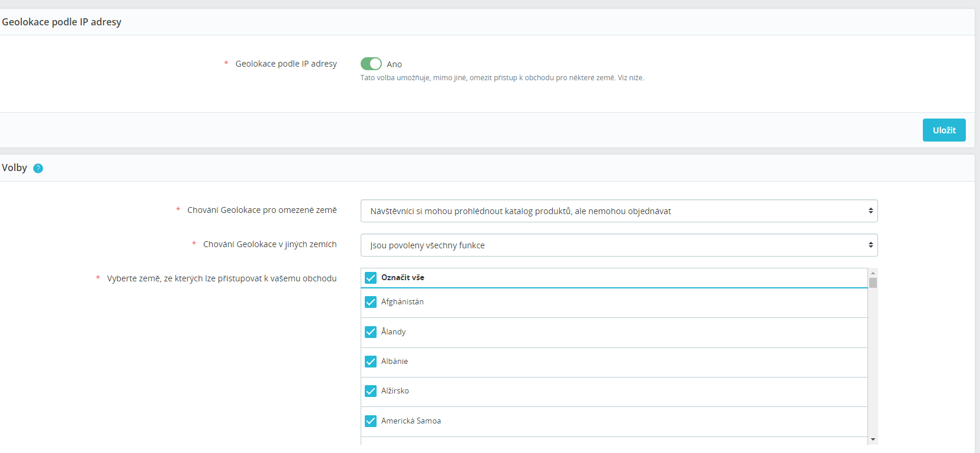
Task: Open the restricted countries behavior dropdown
Action: (618, 211)
